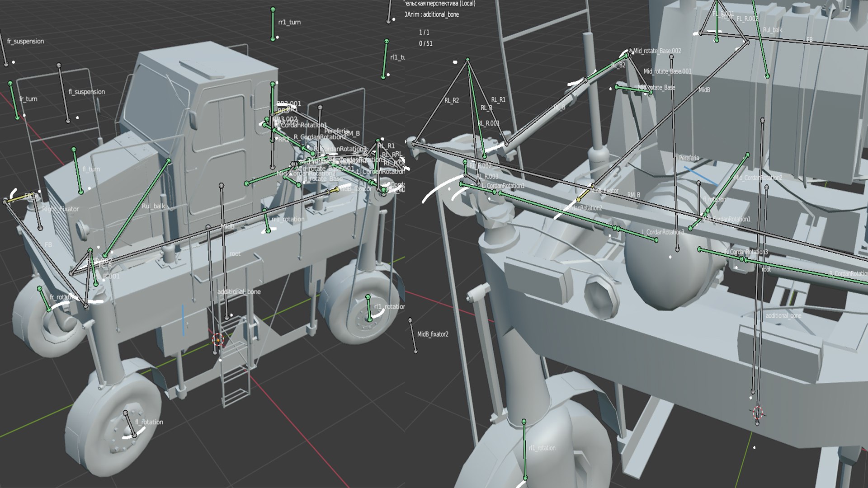Click the 'Anim : additional_bone' overlay text
The height and width of the screenshot is (488, 868).
click(x=433, y=14)
